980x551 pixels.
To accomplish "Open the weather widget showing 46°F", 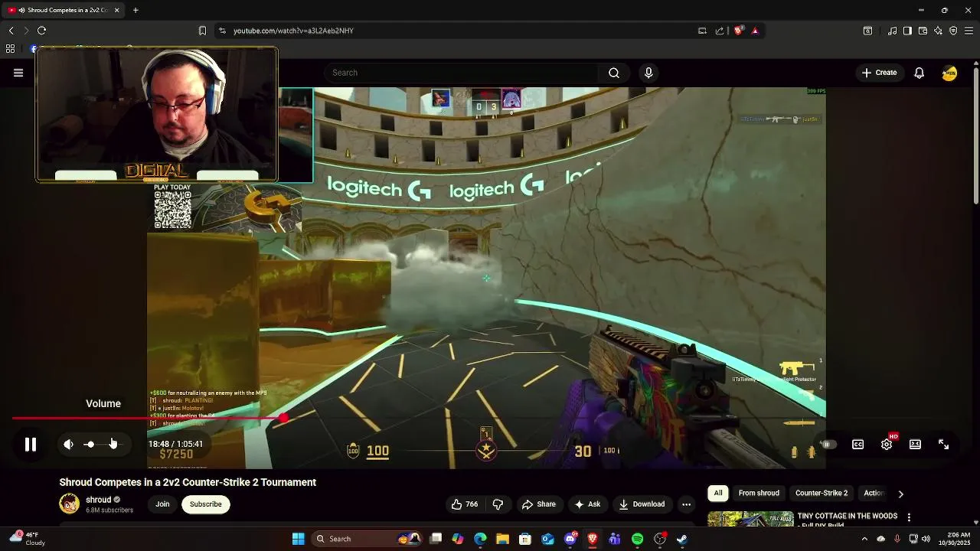I will click(27, 539).
